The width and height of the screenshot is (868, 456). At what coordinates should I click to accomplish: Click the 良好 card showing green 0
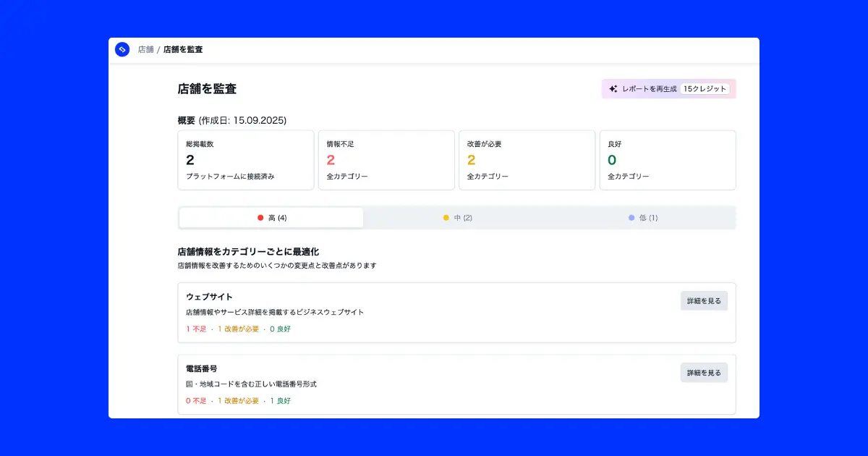click(x=667, y=160)
